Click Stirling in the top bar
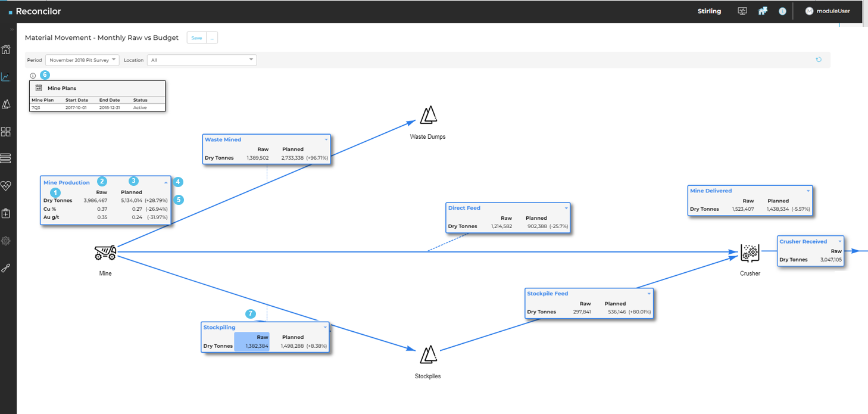The width and height of the screenshot is (868, 414). (709, 11)
